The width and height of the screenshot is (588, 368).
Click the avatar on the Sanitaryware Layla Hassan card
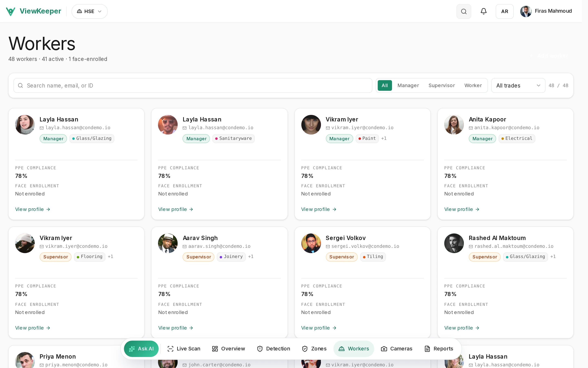click(x=168, y=125)
